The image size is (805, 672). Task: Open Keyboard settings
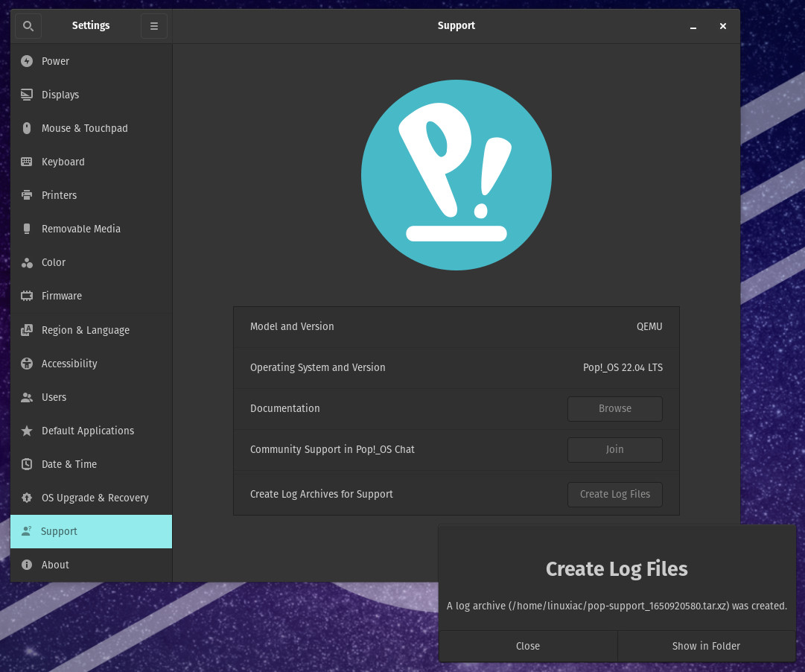pos(92,162)
